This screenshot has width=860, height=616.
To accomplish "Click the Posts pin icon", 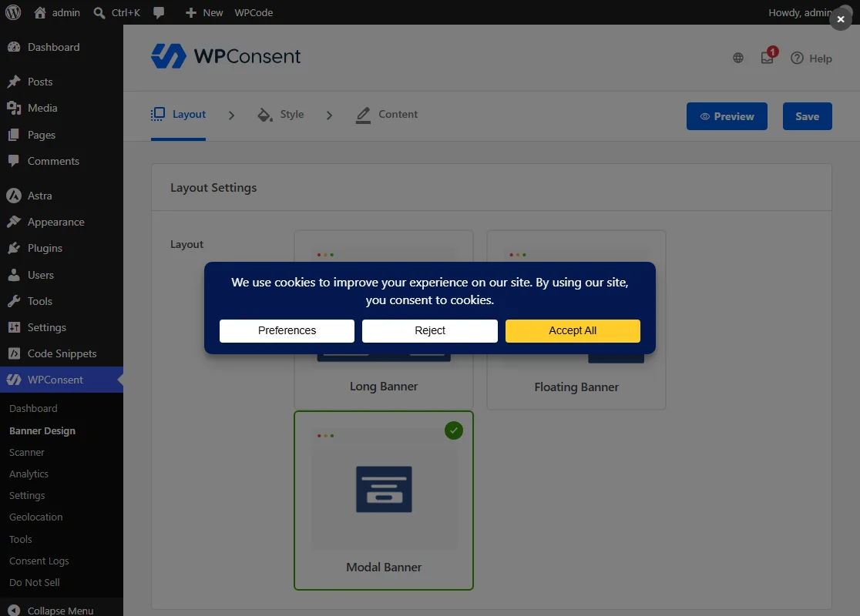I will [15, 82].
